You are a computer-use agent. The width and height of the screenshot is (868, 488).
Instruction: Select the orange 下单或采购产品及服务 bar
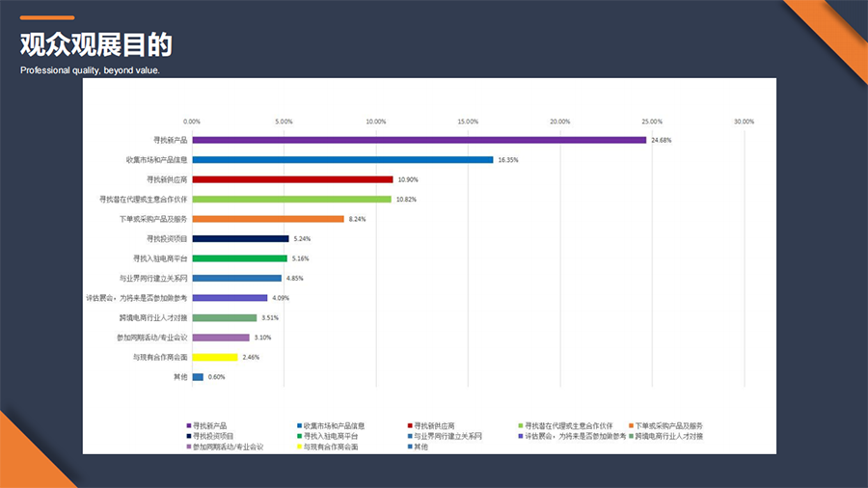point(268,219)
